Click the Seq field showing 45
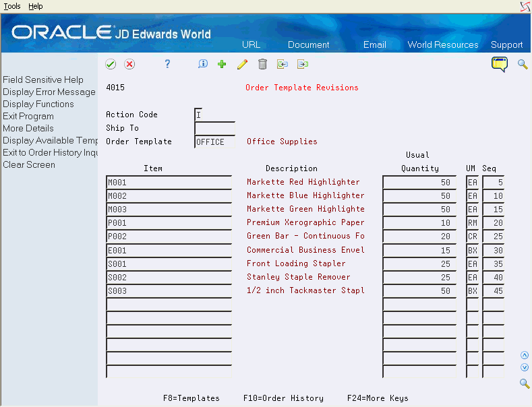 click(494, 291)
